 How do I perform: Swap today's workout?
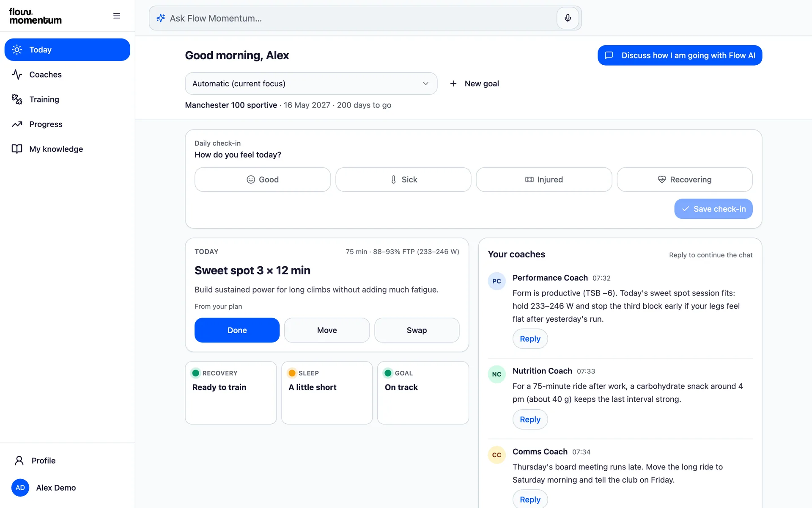coord(417,330)
